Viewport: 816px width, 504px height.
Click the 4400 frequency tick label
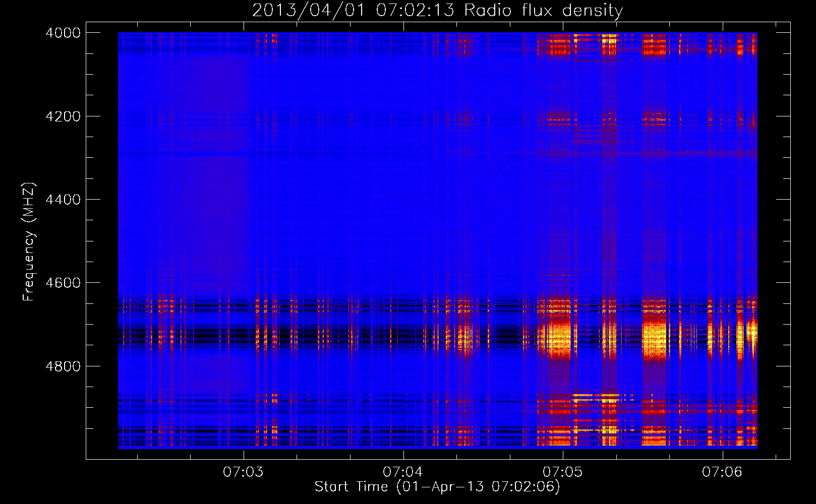[x=63, y=200]
